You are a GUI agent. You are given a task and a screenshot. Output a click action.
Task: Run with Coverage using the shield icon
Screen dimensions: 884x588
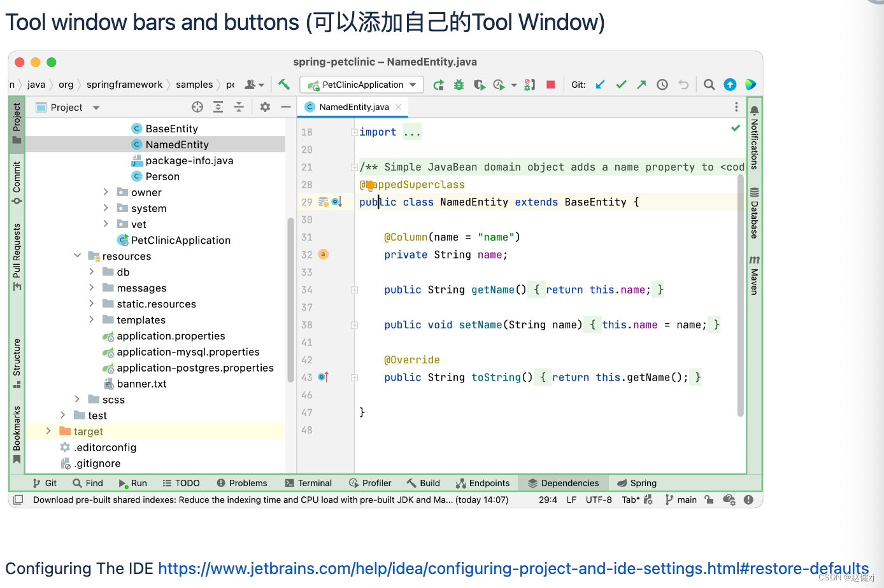(x=480, y=85)
